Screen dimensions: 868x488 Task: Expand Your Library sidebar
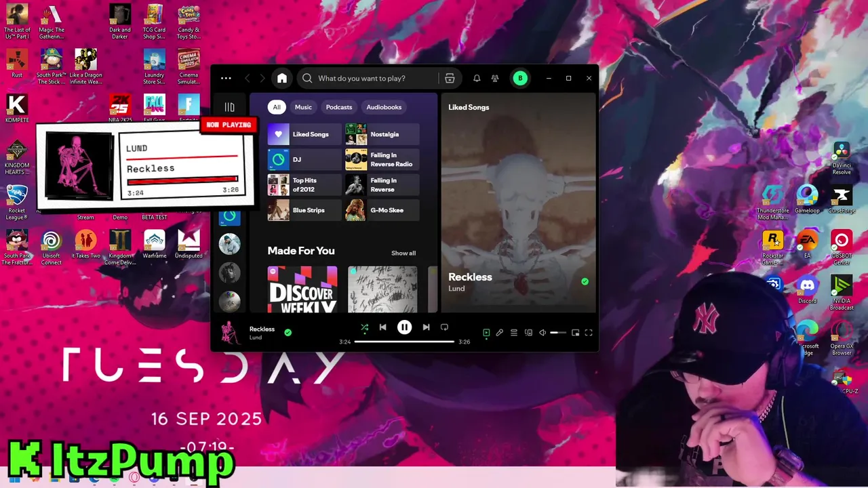click(x=229, y=107)
